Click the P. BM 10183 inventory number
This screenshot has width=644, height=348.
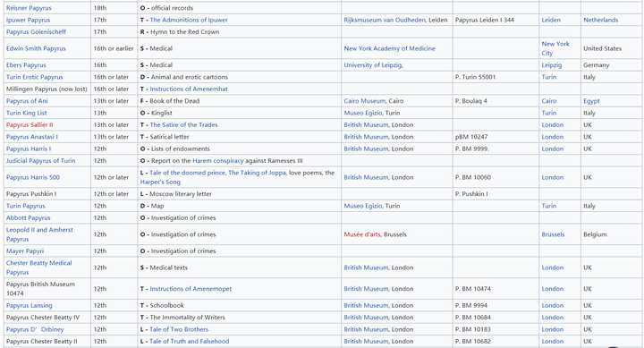tap(473, 329)
